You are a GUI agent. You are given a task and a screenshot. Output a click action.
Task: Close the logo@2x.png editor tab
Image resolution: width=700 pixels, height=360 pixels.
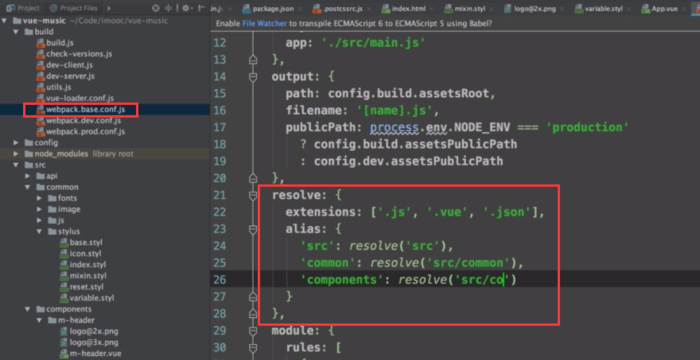(x=561, y=9)
